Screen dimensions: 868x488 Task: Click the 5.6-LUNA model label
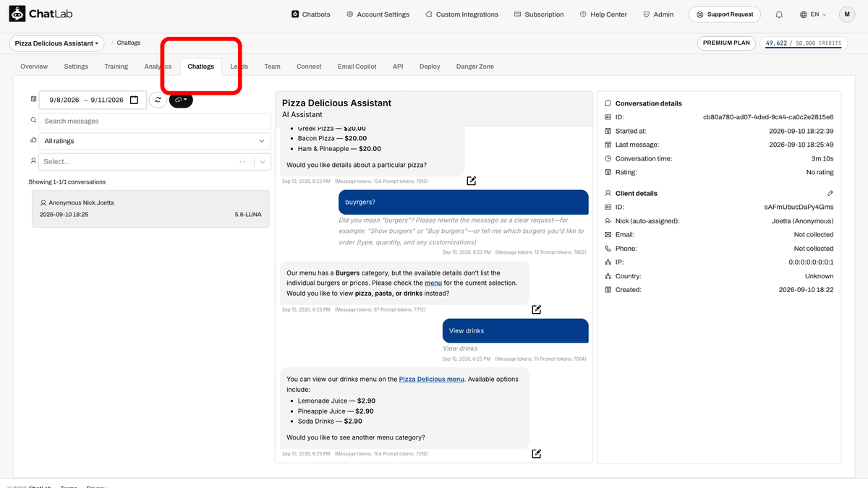click(x=248, y=215)
